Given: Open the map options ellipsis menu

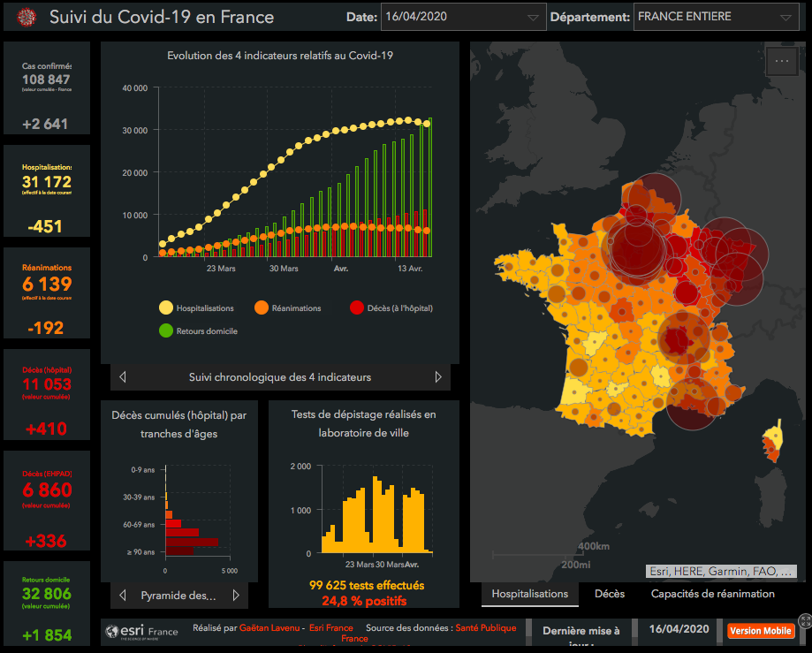Looking at the screenshot, I should click(x=781, y=61).
